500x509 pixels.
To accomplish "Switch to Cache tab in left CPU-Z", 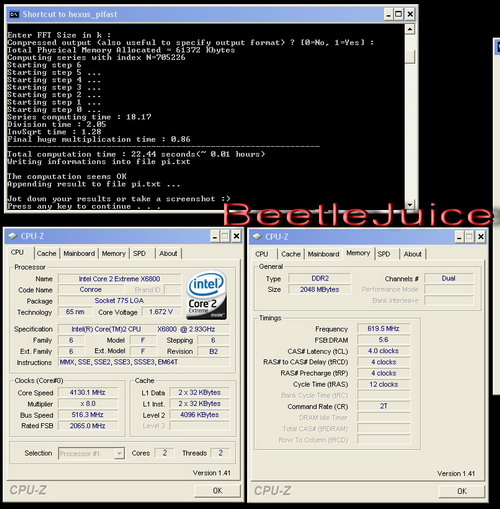I will [46, 253].
